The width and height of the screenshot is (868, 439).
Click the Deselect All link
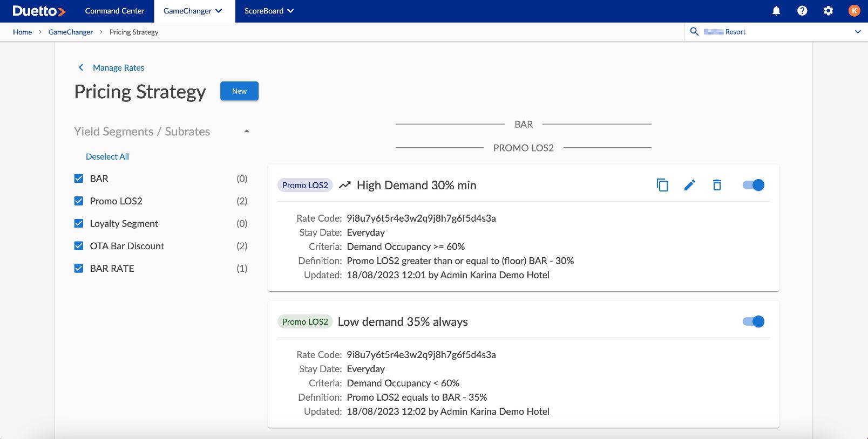click(x=107, y=156)
